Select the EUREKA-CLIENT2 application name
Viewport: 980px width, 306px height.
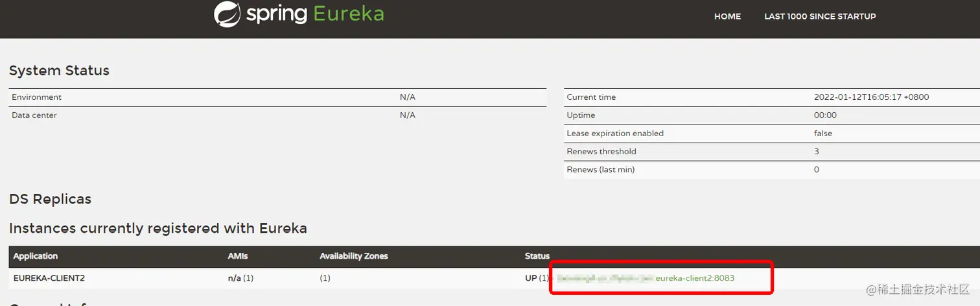49,277
